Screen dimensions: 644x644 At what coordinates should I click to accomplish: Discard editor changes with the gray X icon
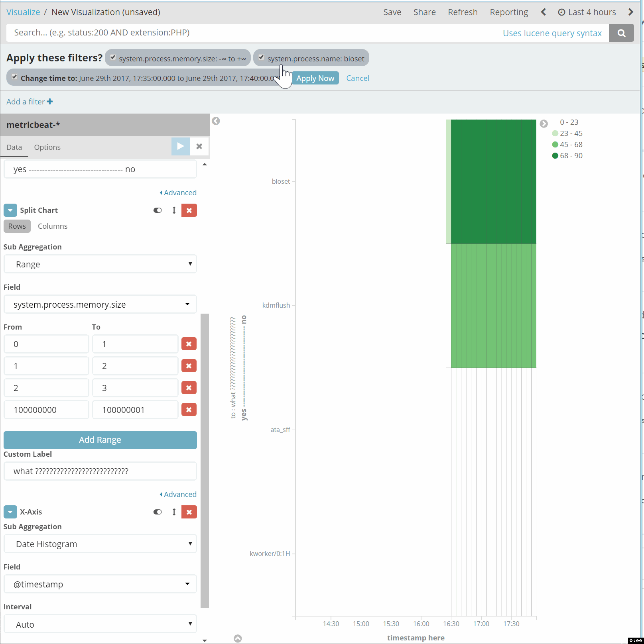tap(199, 146)
